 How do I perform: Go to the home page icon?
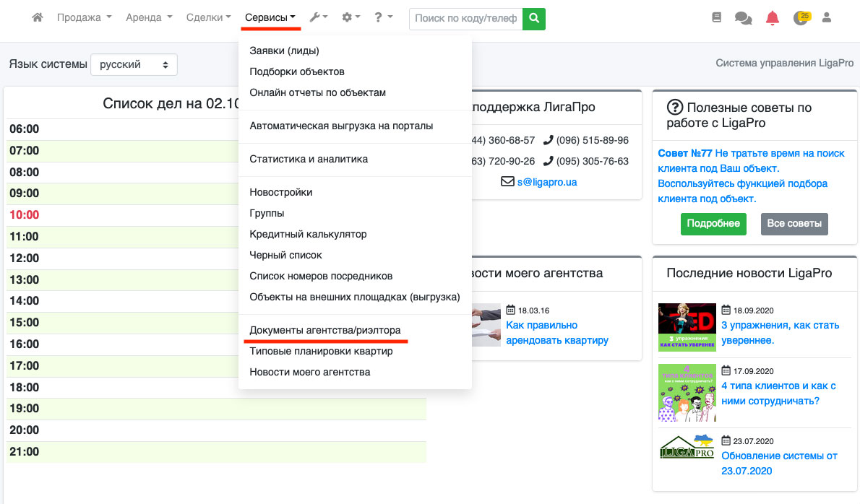(x=38, y=18)
